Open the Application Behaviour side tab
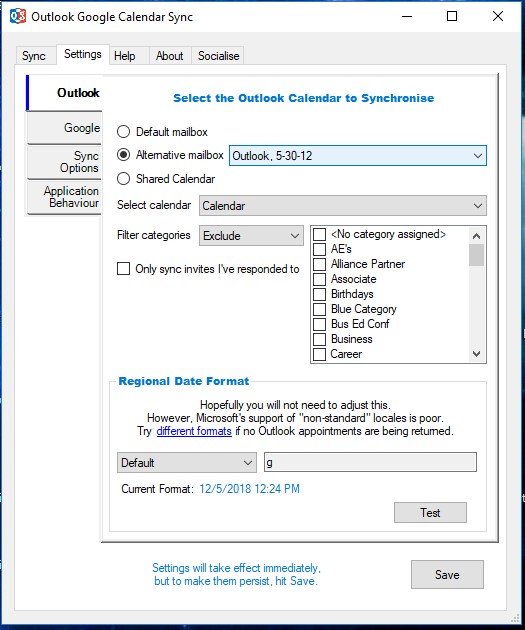 tap(64, 197)
